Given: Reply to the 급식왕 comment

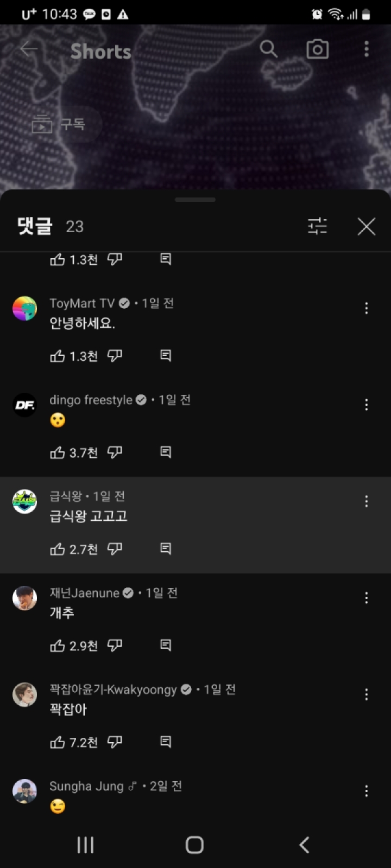Looking at the screenshot, I should [x=166, y=549].
